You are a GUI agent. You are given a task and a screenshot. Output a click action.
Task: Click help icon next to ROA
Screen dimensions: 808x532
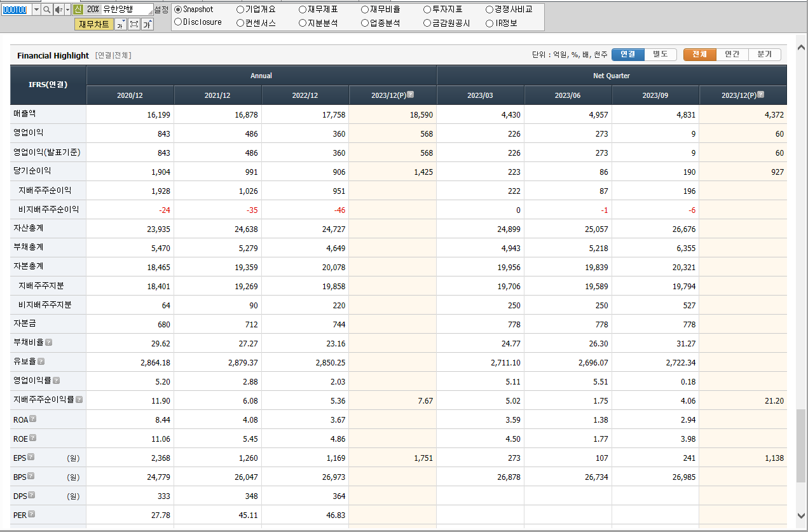point(33,419)
